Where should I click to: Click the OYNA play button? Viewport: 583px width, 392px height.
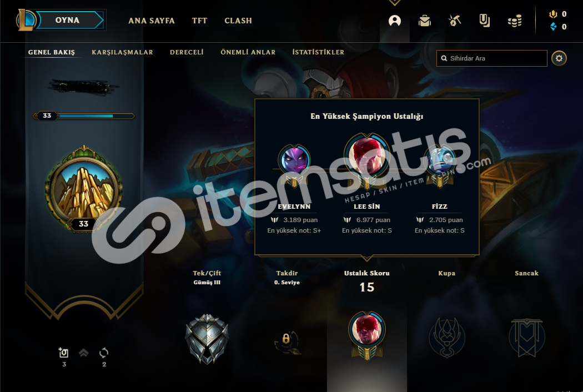click(x=67, y=20)
